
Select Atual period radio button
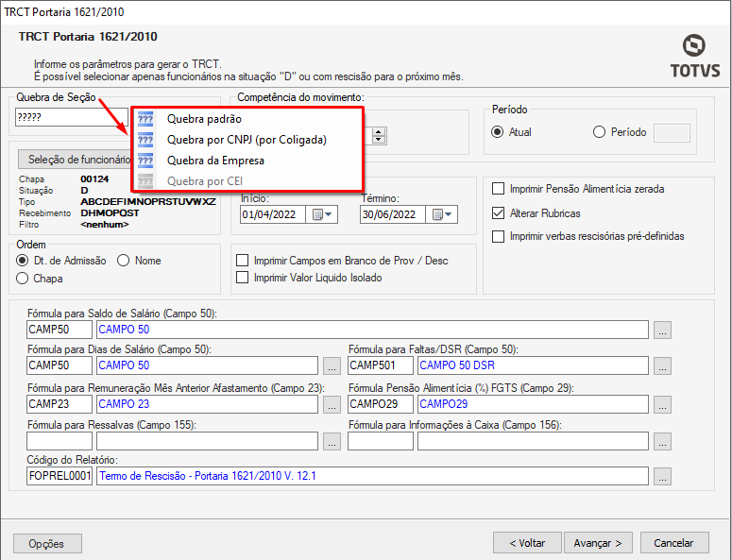(x=497, y=132)
